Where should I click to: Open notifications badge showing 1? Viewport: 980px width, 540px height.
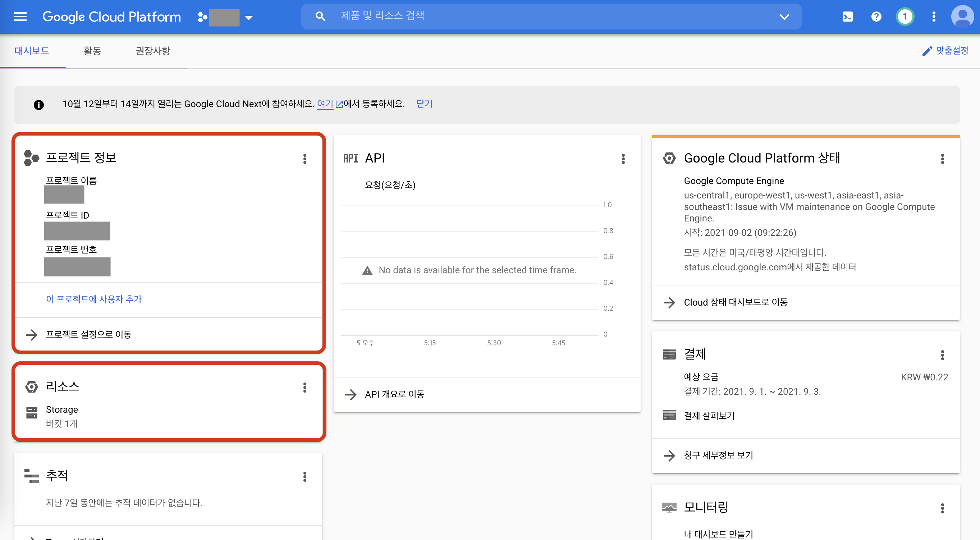point(905,17)
